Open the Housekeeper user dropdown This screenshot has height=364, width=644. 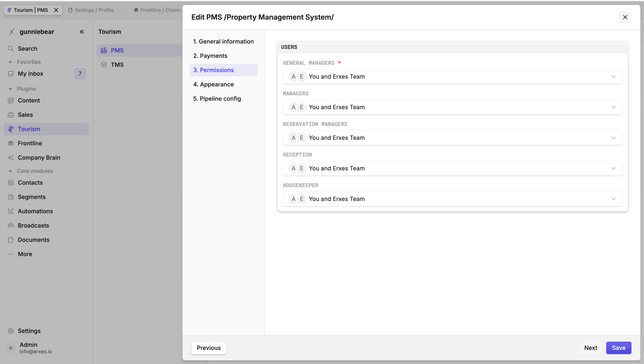pos(453,199)
